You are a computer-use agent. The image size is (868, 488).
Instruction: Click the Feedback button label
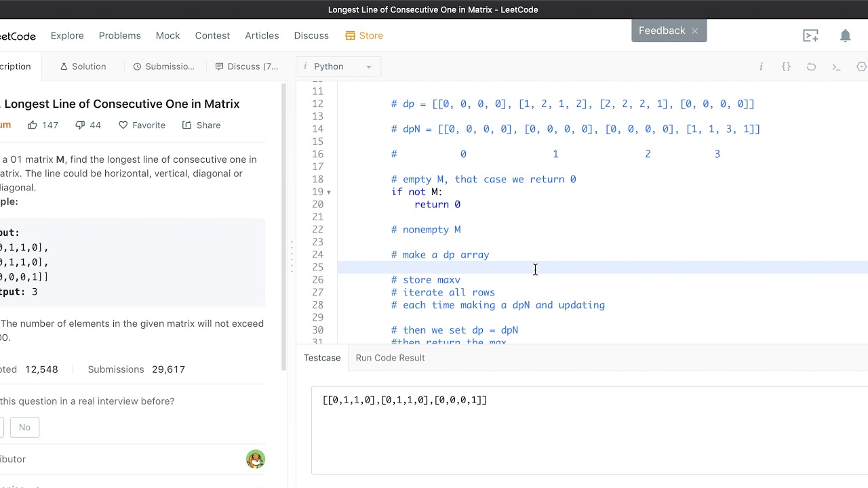pyautogui.click(x=662, y=30)
